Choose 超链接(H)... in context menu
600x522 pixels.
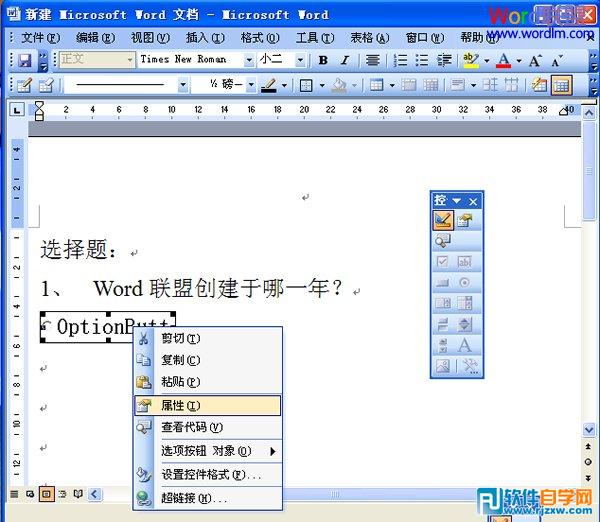[208, 498]
